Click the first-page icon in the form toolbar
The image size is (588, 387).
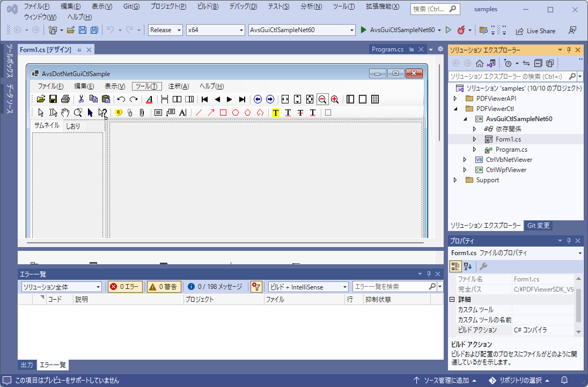tap(204, 99)
